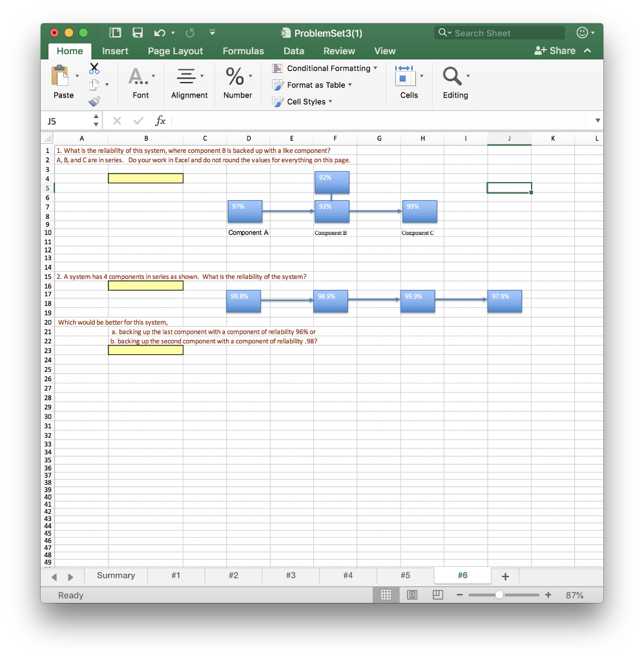Image resolution: width=644 pixels, height=661 pixels.
Task: Click column header J
Action: point(509,138)
